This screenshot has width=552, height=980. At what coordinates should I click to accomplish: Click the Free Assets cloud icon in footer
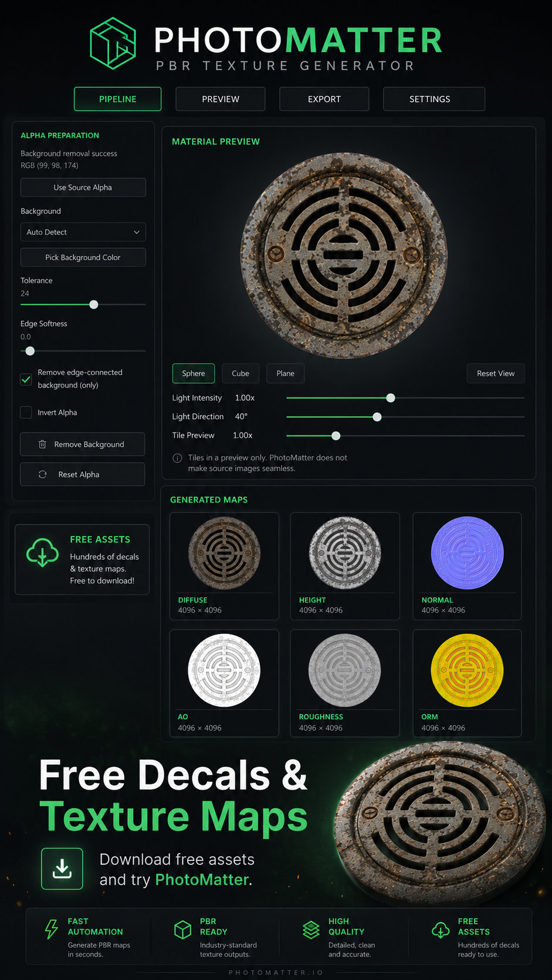click(441, 930)
